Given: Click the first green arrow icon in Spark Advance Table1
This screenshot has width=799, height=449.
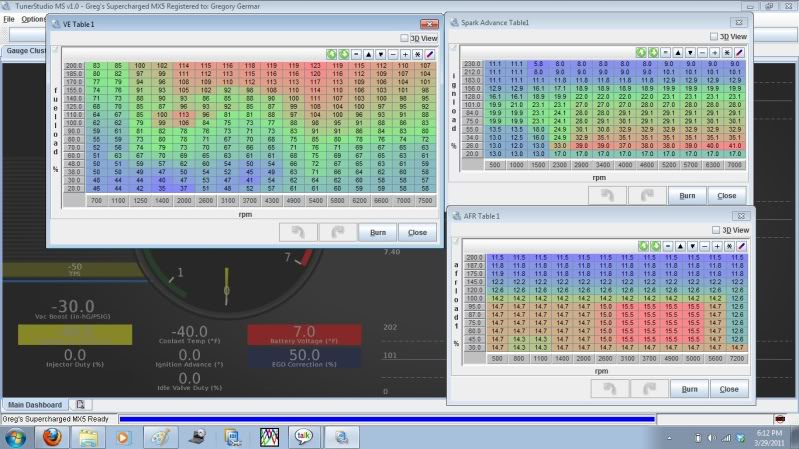Looking at the screenshot, I should point(641,52).
